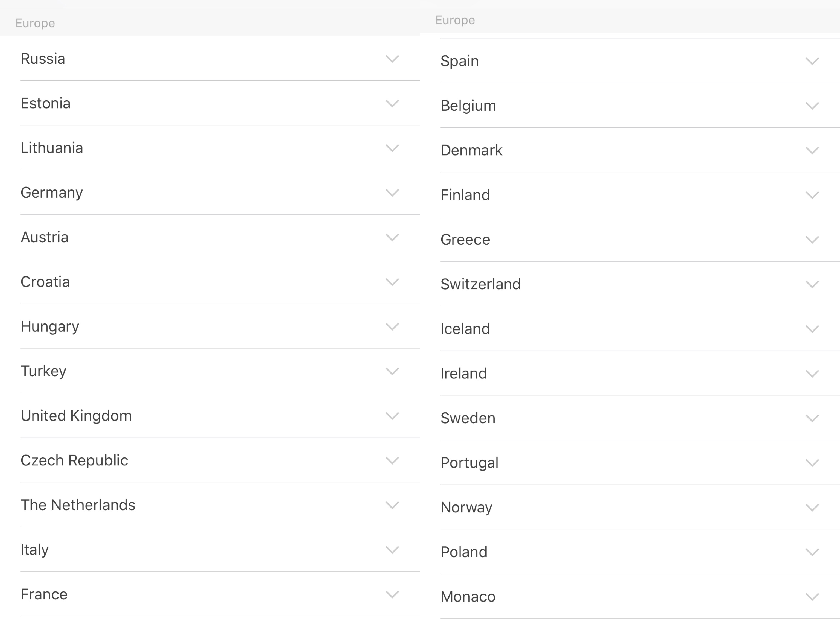Choose Belgium in the right column
840x630 pixels.
468,106
